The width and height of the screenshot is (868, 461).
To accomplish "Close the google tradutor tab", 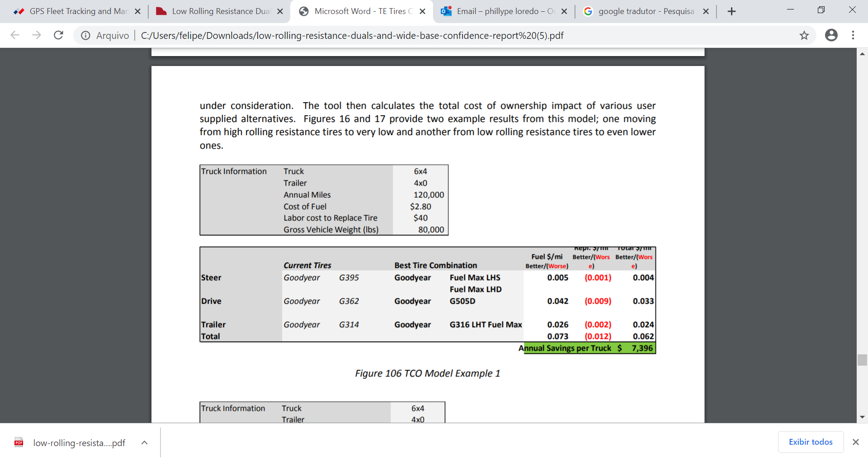I will (x=706, y=11).
